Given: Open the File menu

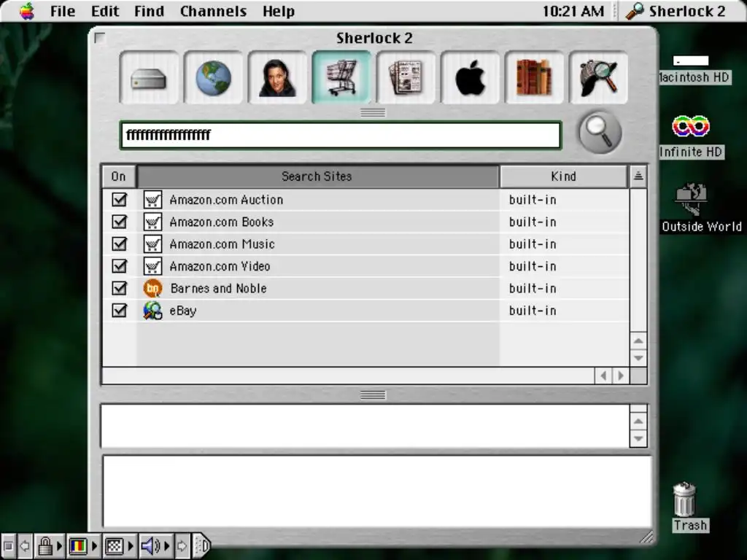Looking at the screenshot, I should click(63, 11).
